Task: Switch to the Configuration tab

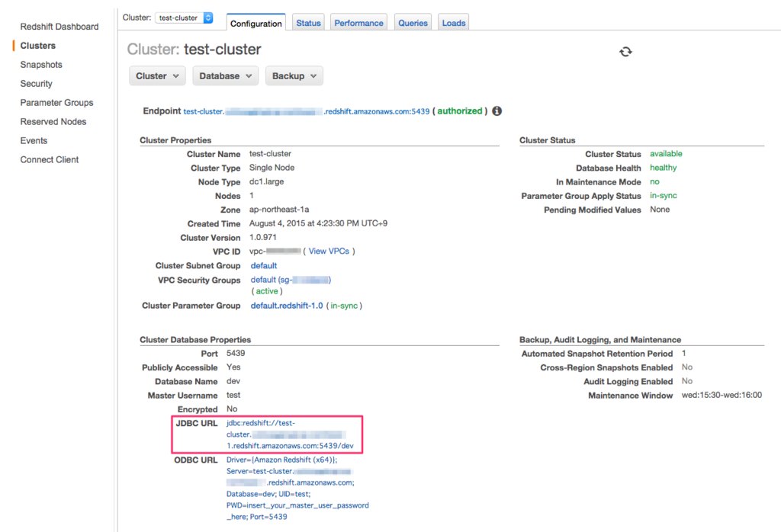Action: click(256, 23)
